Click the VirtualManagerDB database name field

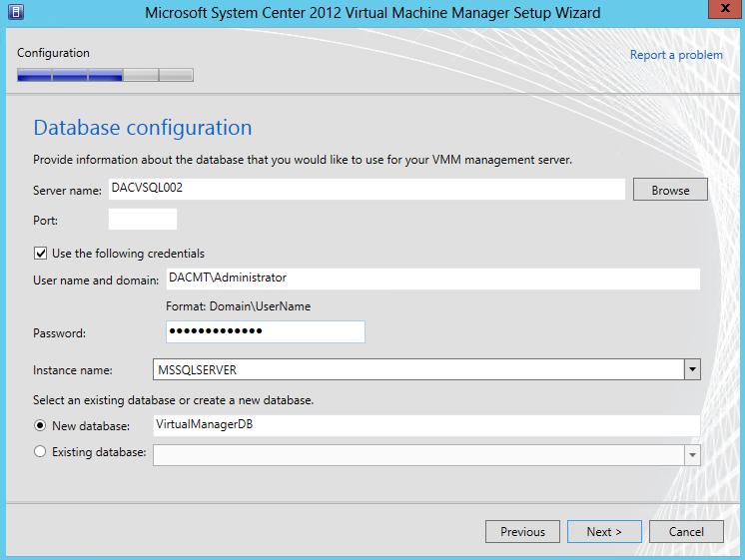(x=426, y=425)
